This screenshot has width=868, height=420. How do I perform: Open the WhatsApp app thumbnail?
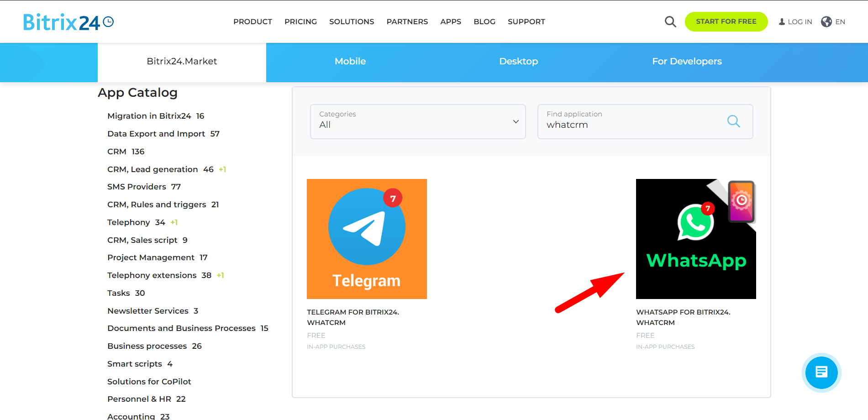click(x=695, y=239)
